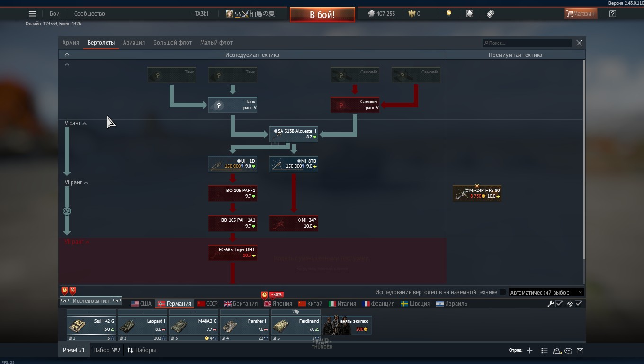Open wrench repair settings icon

(x=550, y=304)
